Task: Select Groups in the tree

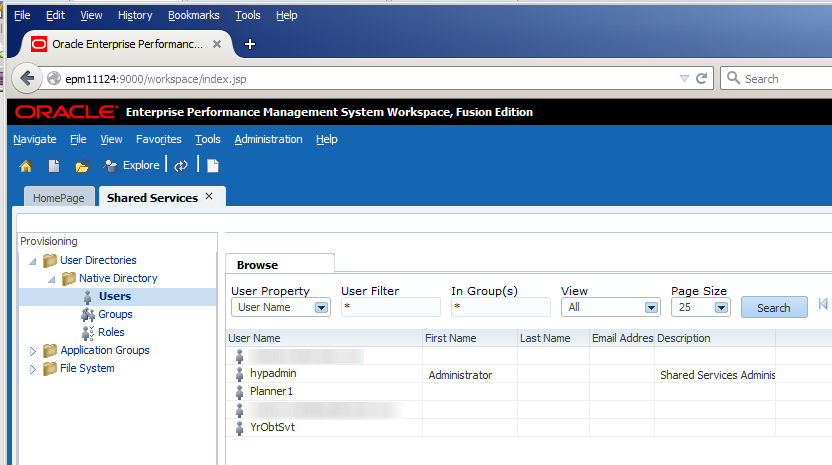Action: click(115, 314)
